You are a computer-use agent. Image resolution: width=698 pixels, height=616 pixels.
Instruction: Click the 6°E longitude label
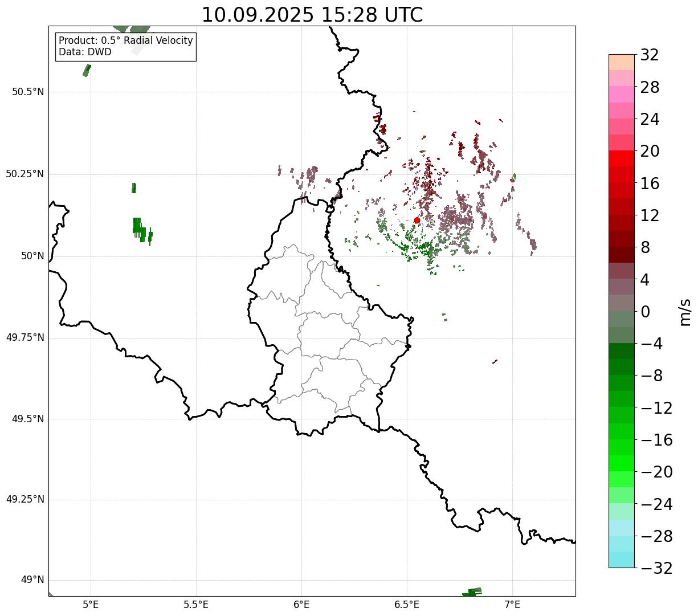301,605
